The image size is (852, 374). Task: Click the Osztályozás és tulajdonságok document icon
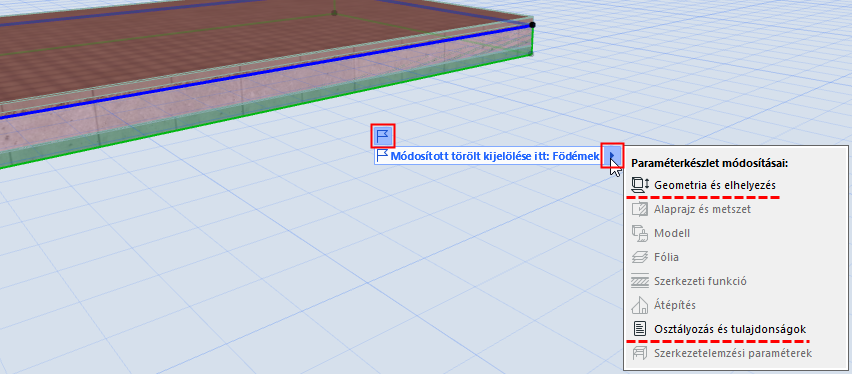coord(640,329)
